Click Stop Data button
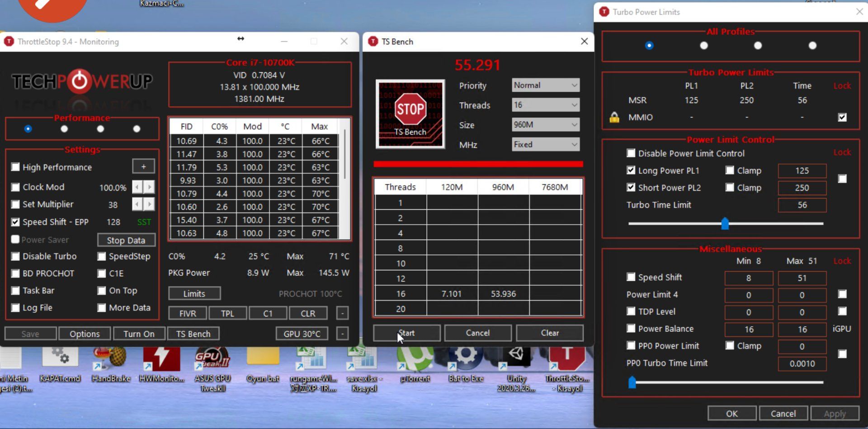The height and width of the screenshot is (429, 868). (x=126, y=240)
